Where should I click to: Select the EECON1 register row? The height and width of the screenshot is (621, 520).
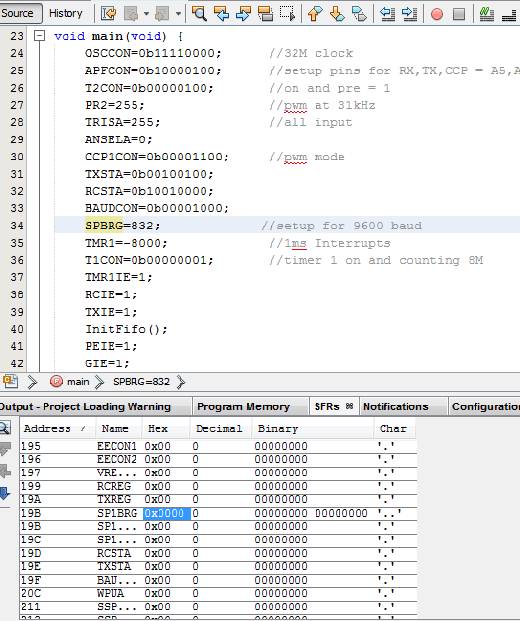click(218, 446)
